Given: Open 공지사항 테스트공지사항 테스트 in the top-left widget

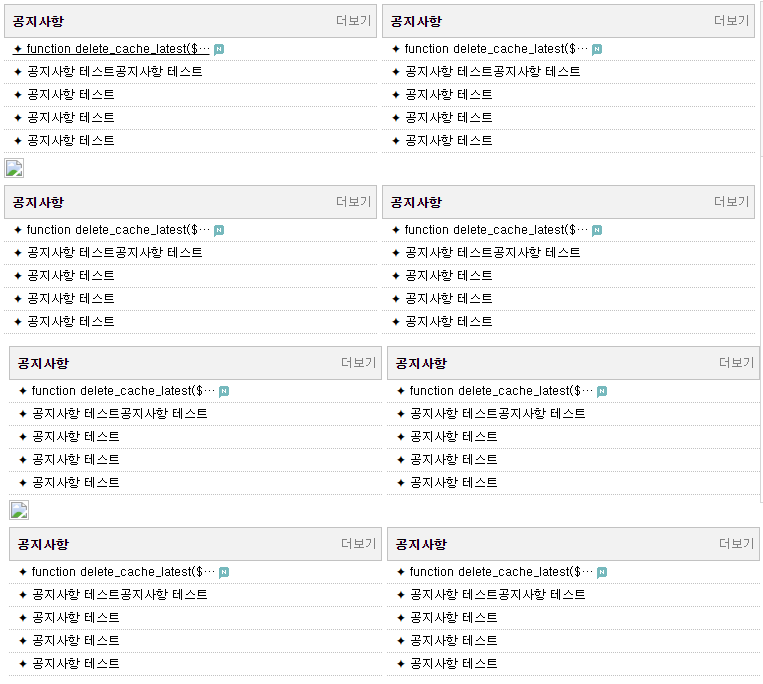Looking at the screenshot, I should point(114,72).
